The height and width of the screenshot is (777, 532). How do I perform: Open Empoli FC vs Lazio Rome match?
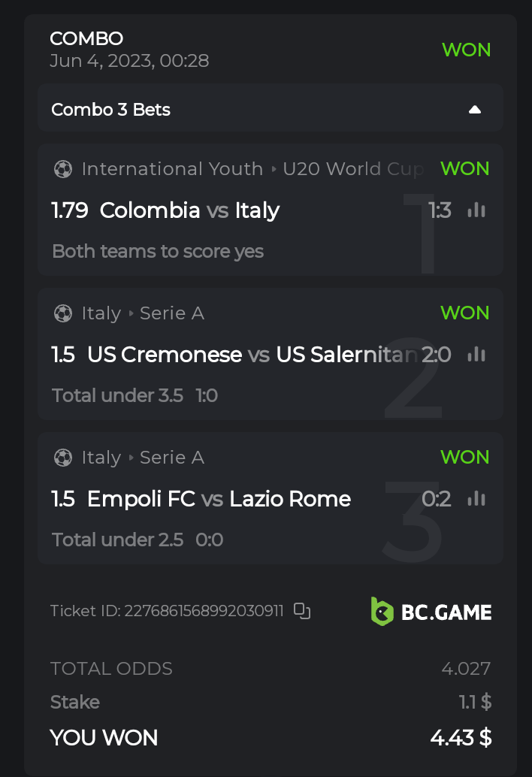219,499
